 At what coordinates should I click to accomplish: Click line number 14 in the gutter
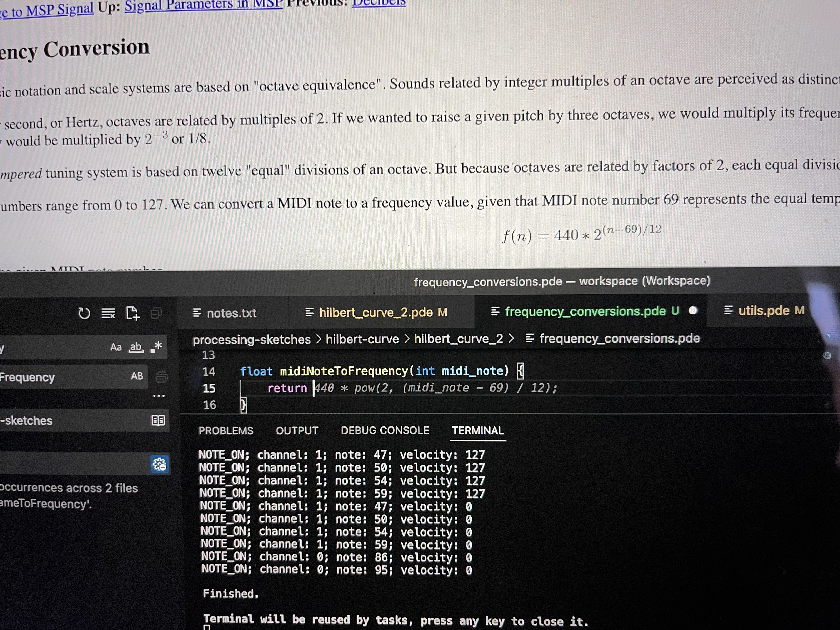point(209,371)
